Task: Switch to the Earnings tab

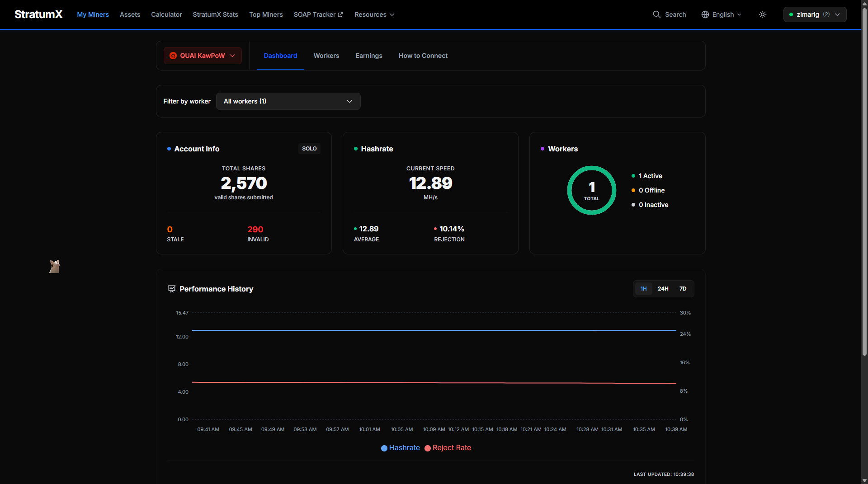Action: [x=368, y=56]
